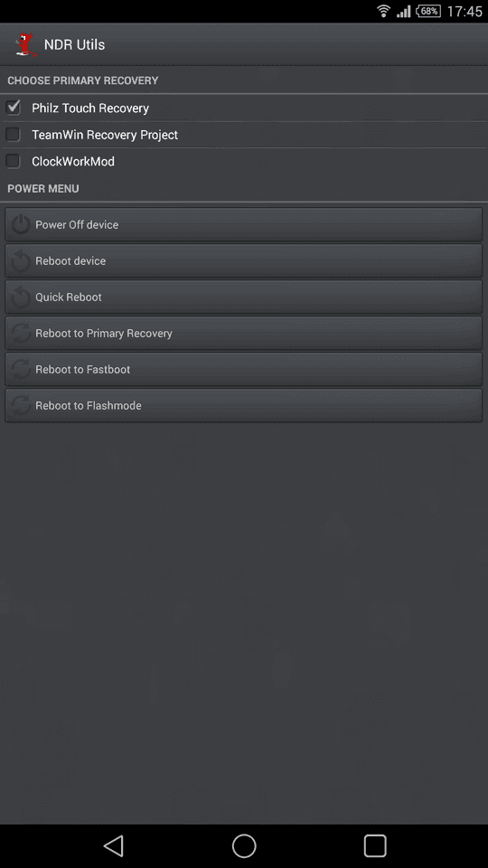The width and height of the screenshot is (488, 868).
Task: Check the TeamWin Recovery Project checkbox
Action: pos(13,135)
